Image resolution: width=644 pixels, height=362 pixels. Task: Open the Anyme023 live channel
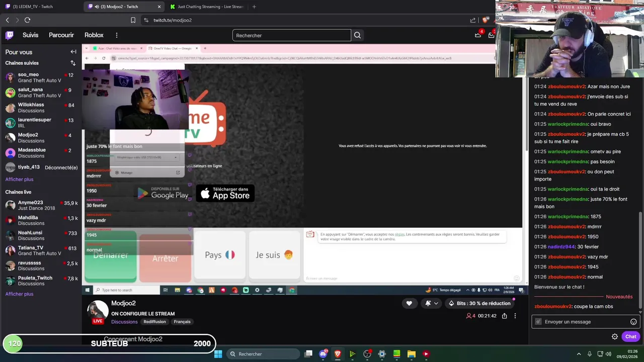click(x=41, y=205)
